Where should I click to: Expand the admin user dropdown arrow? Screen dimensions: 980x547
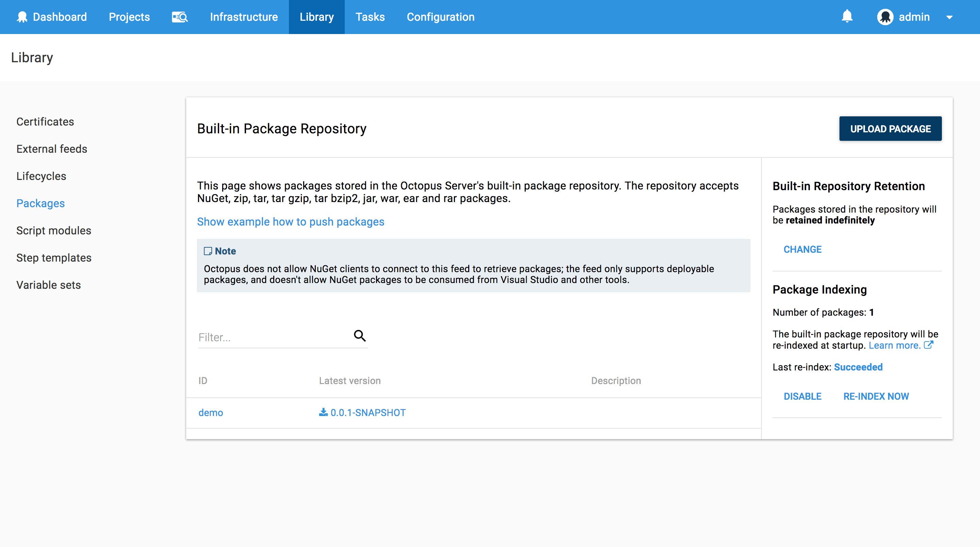[x=949, y=17]
